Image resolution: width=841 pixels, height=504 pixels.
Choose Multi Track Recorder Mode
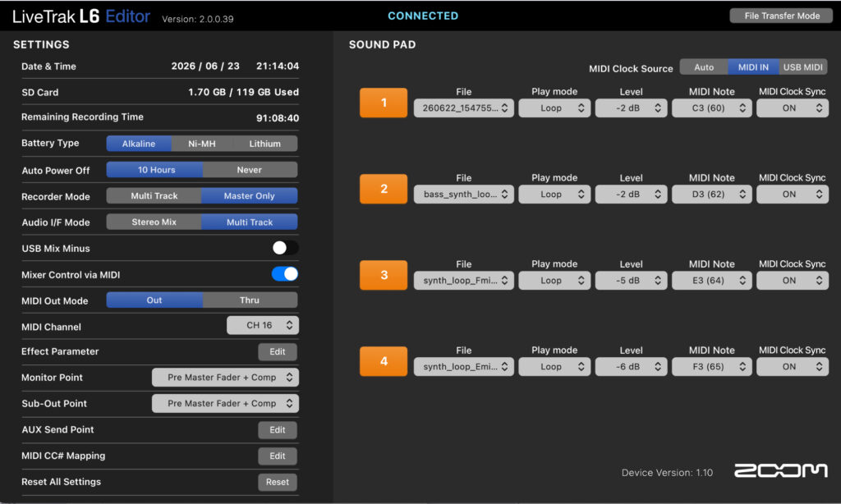154,195
